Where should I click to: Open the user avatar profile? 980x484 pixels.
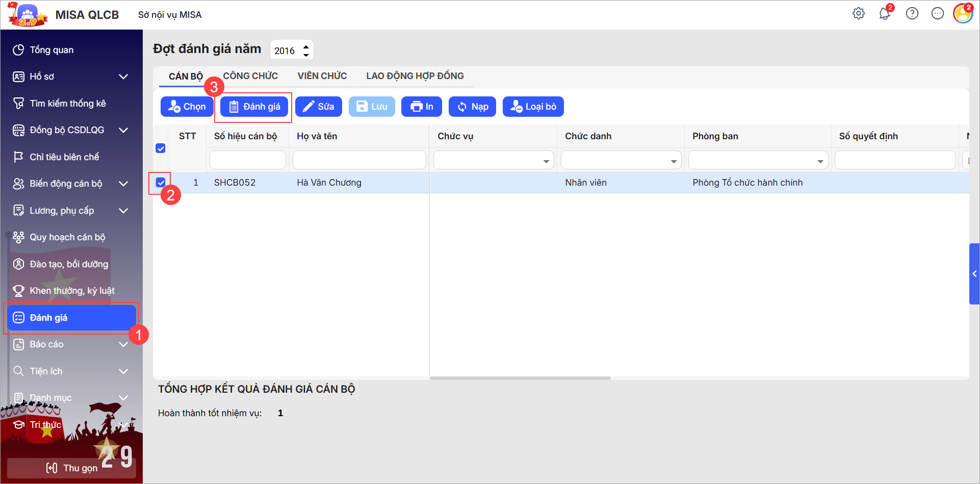[x=963, y=14]
